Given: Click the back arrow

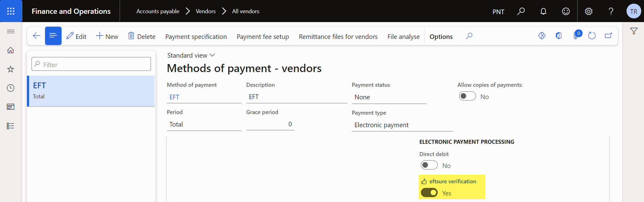Looking at the screenshot, I should [x=36, y=36].
